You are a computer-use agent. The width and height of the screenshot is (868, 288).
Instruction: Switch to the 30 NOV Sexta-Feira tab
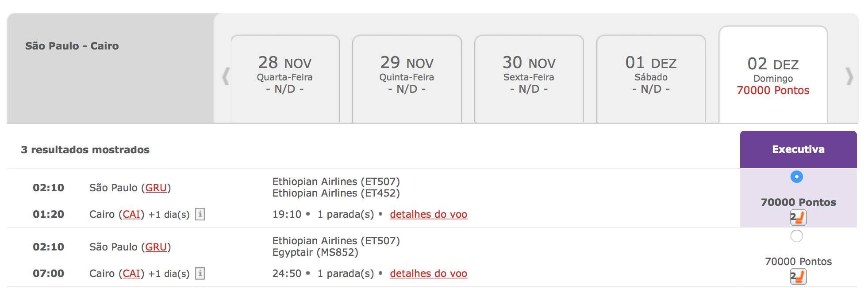click(529, 79)
